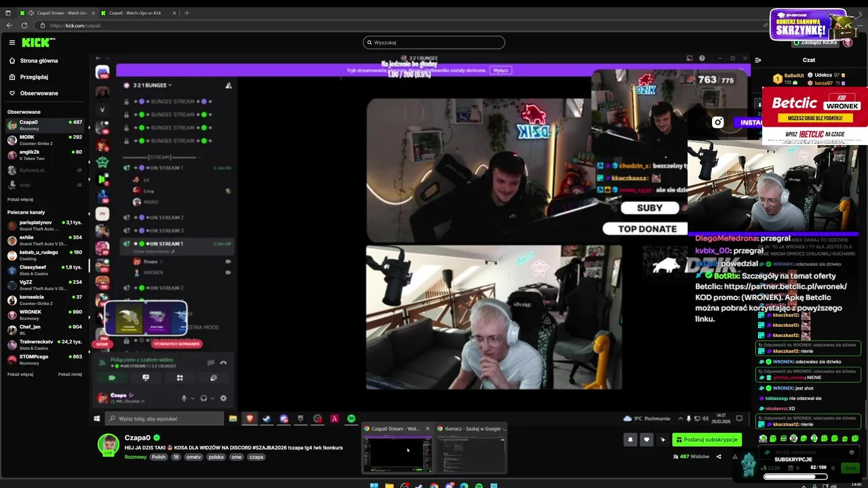Click the KICK logo

[38, 42]
